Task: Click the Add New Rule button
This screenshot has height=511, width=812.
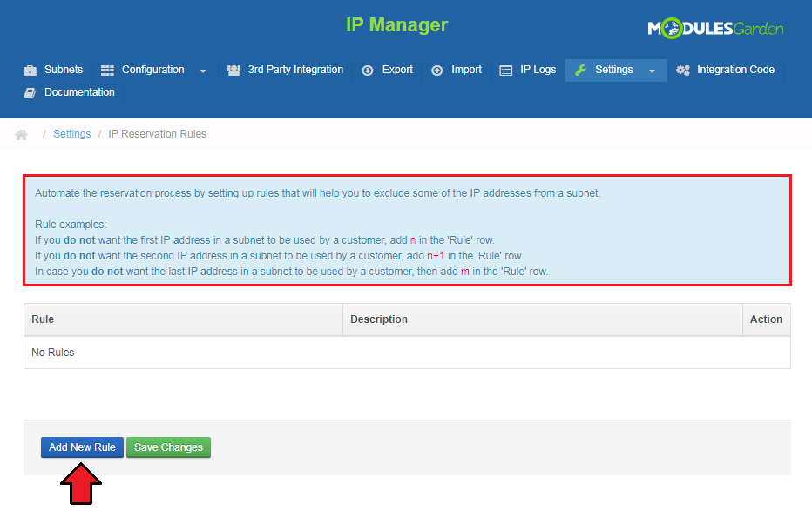Action: pyautogui.click(x=83, y=447)
